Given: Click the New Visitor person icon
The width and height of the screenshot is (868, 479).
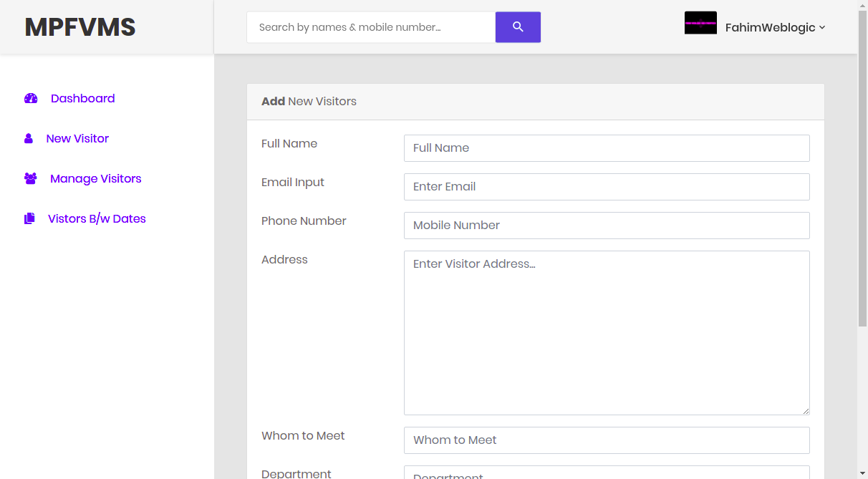Looking at the screenshot, I should pyautogui.click(x=29, y=139).
